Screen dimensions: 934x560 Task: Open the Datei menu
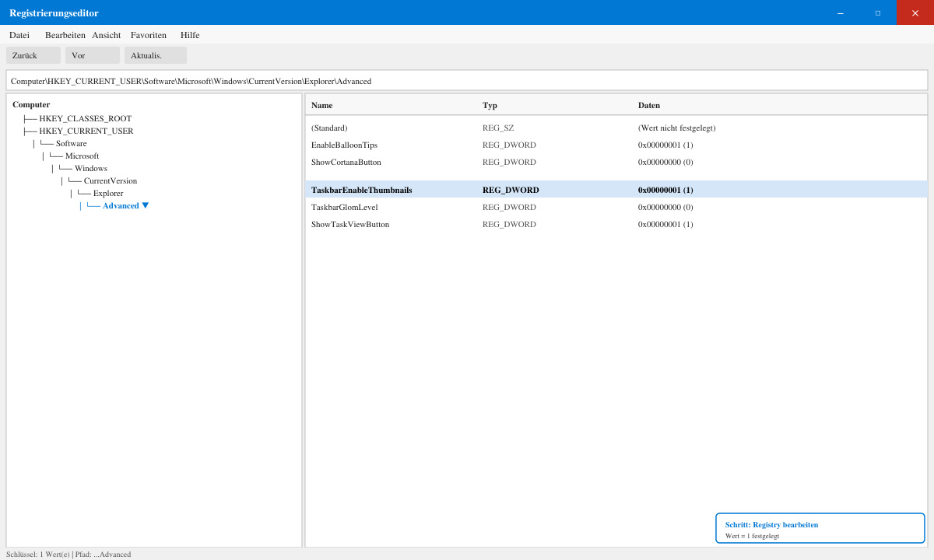(19, 35)
